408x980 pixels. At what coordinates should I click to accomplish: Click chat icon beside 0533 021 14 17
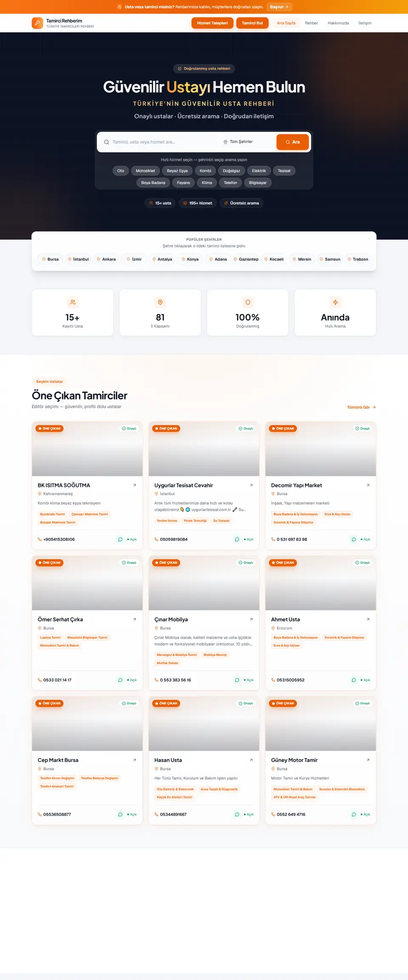click(x=120, y=680)
